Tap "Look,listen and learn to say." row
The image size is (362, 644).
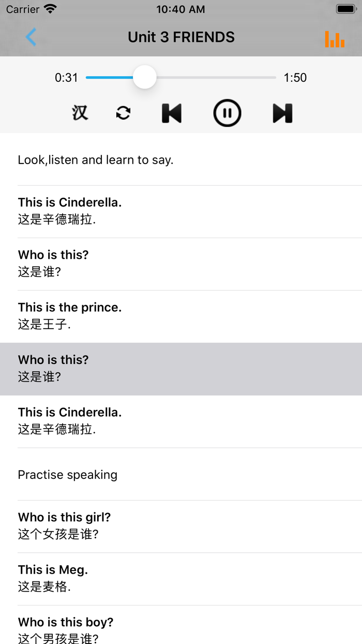[181, 159]
